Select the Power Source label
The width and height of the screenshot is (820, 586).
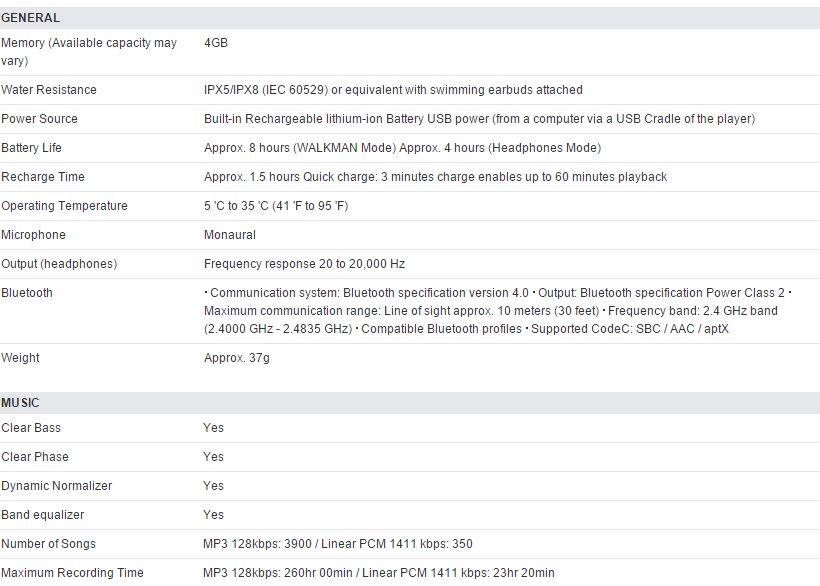pyautogui.click(x=40, y=119)
